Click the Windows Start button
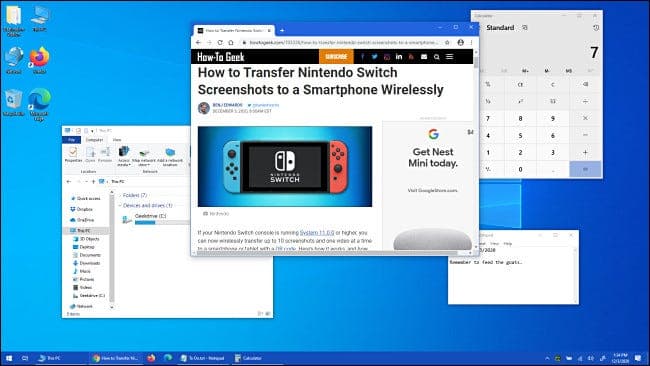Viewport: 650px width, 366px height. [9, 358]
